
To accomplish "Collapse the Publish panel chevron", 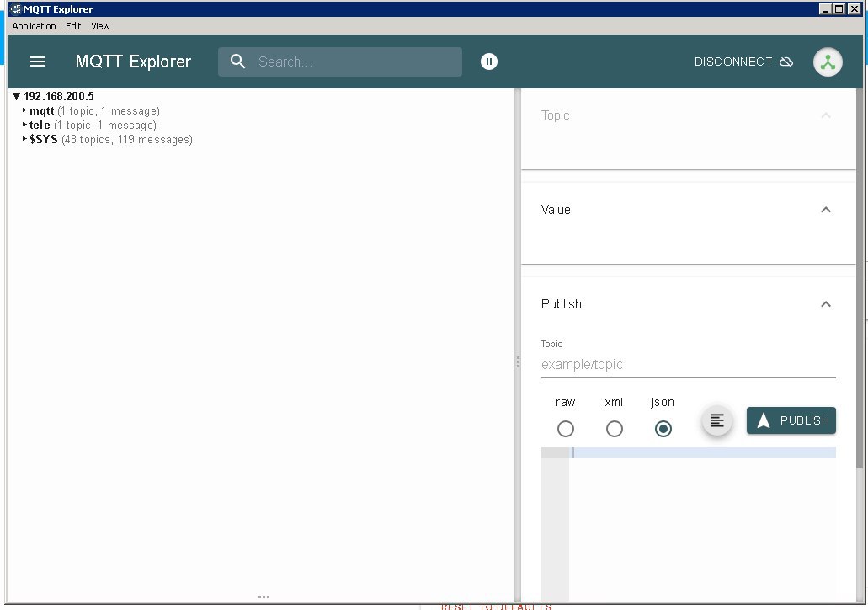I will 825,303.
